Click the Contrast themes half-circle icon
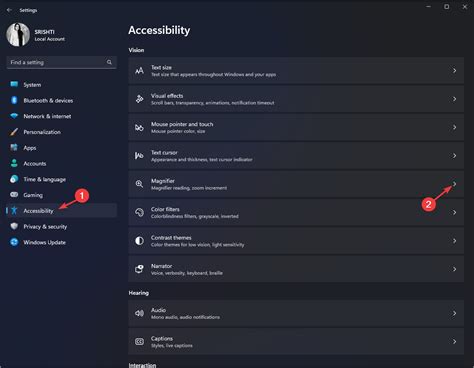The image size is (474, 368). (x=139, y=241)
